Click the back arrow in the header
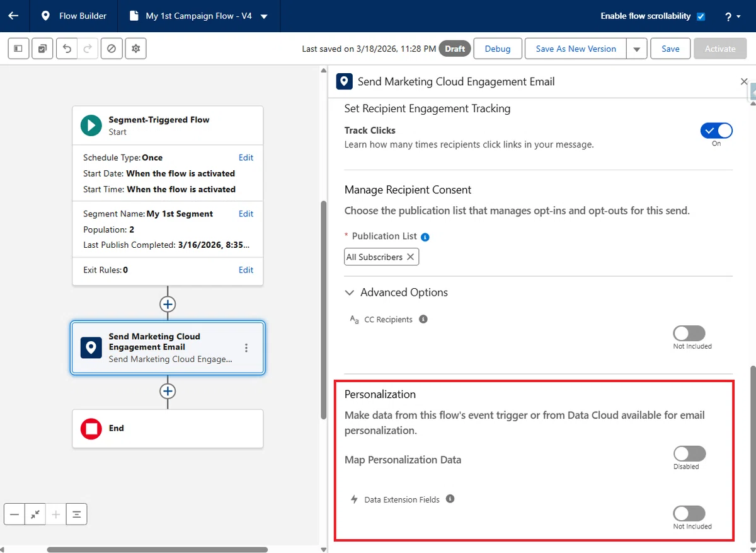This screenshot has height=553, width=756. (13, 16)
